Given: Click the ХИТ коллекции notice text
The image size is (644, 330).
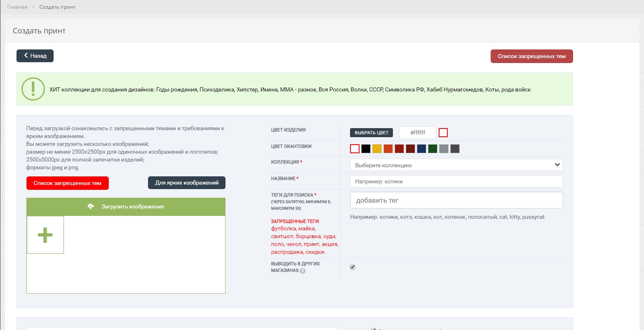Looking at the screenshot, I should [x=290, y=89].
